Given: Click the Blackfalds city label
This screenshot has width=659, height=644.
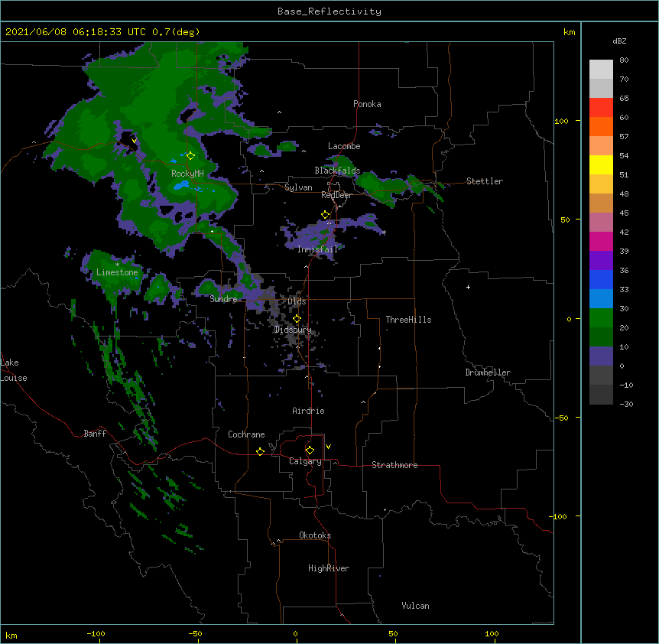Looking at the screenshot, I should [337, 171].
